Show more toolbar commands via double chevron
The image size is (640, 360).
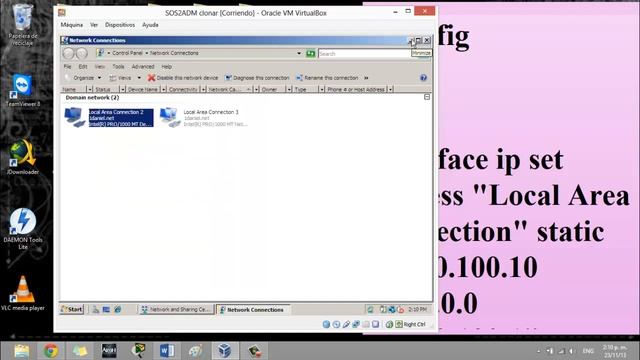coord(366,78)
